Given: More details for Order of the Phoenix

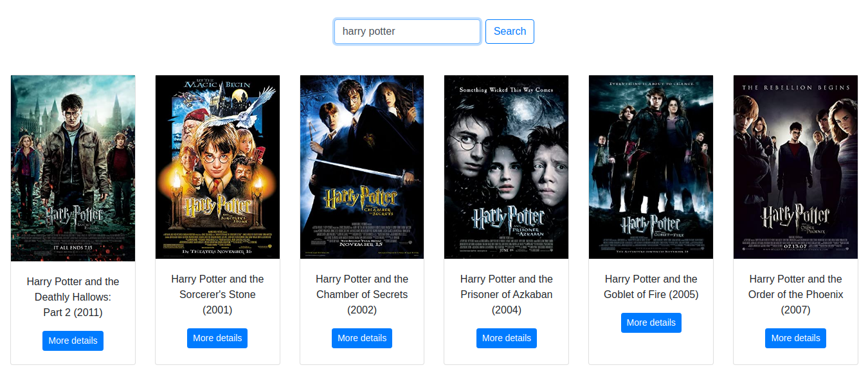Looking at the screenshot, I should [795, 338].
